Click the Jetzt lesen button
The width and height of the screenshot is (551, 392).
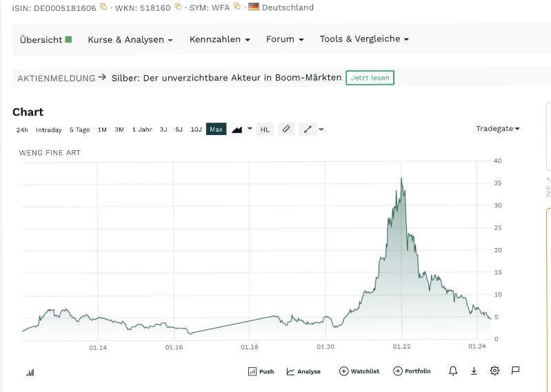point(370,78)
